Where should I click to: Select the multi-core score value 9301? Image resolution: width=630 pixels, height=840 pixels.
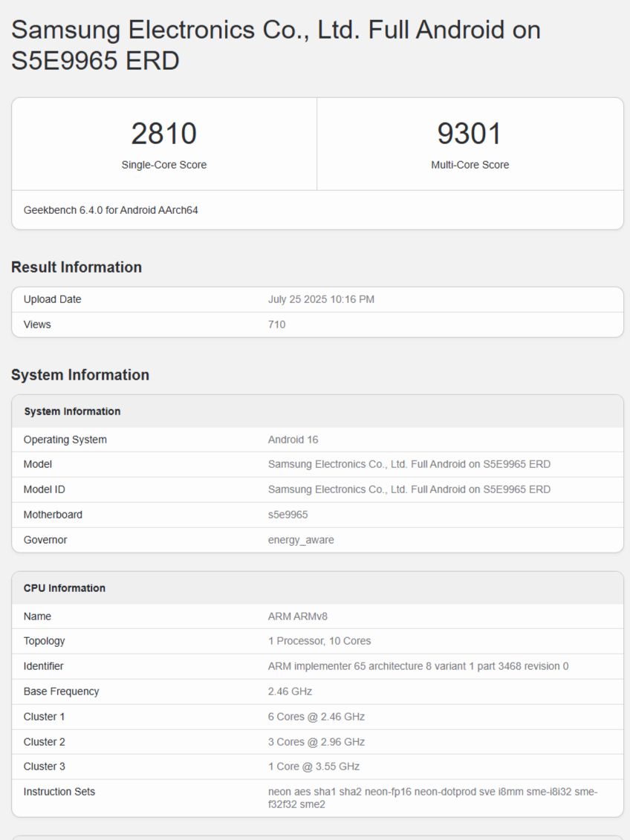[x=470, y=134]
